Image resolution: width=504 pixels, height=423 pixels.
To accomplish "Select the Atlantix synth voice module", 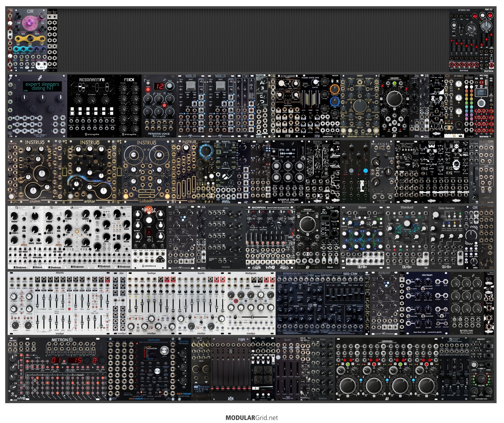I will pyautogui.click(x=60, y=303).
